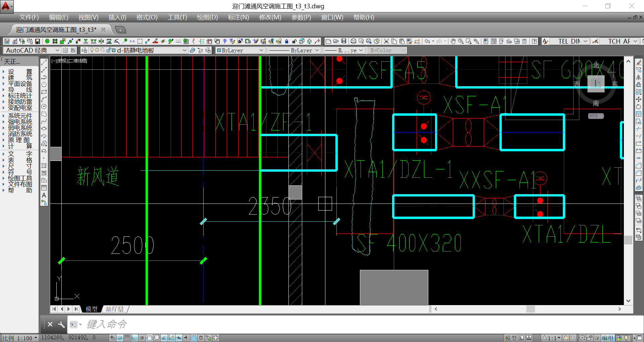Screen dimensions: 644x342
Task: Click the Help question mark icon
Action: (x=534, y=41)
